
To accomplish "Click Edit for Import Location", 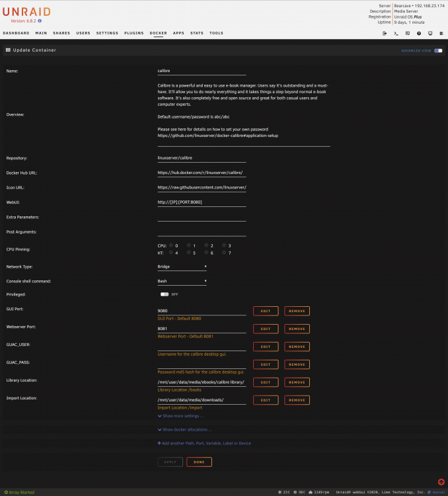I will click(266, 400).
